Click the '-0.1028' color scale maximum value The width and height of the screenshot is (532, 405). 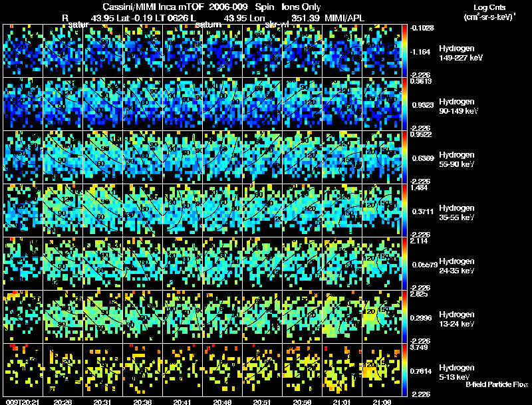point(422,28)
